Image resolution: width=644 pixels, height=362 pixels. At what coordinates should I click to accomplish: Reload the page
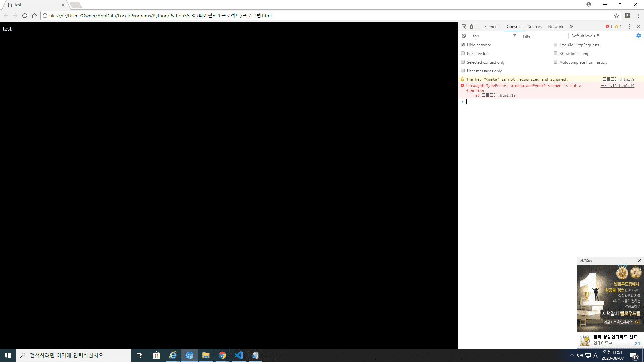[x=25, y=16]
